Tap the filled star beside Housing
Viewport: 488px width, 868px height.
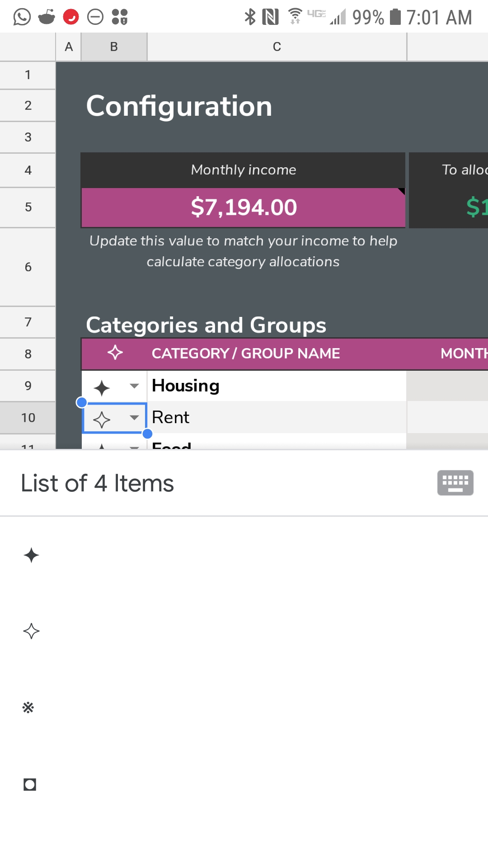coord(102,388)
